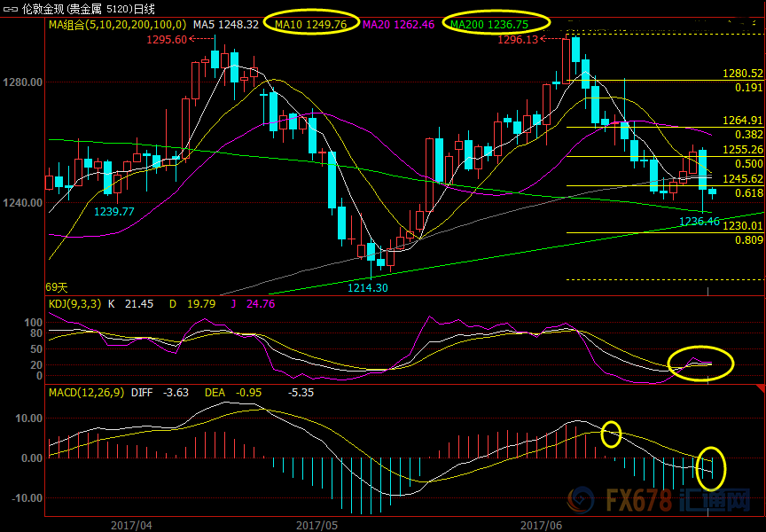This screenshot has width=766, height=532.
Task: Select the MA5 1248.32 indicator label
Action: click(226, 24)
